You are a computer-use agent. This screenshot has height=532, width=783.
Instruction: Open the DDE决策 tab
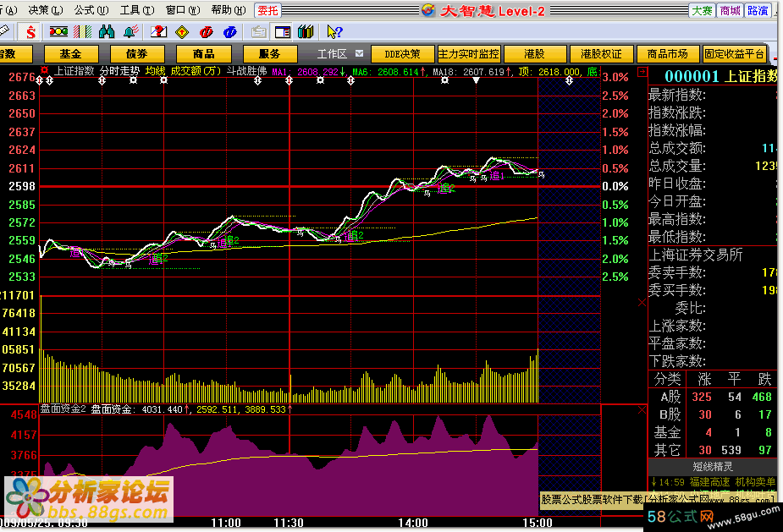(402, 54)
